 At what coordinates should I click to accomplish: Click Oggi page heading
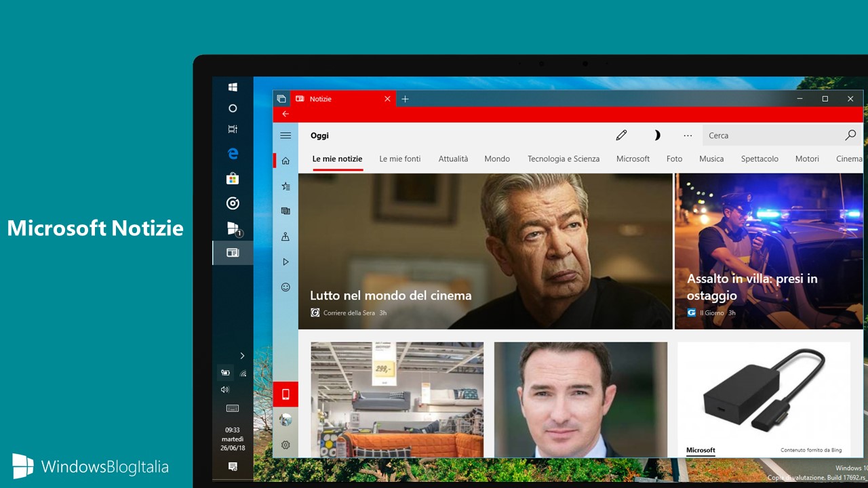[319, 136]
